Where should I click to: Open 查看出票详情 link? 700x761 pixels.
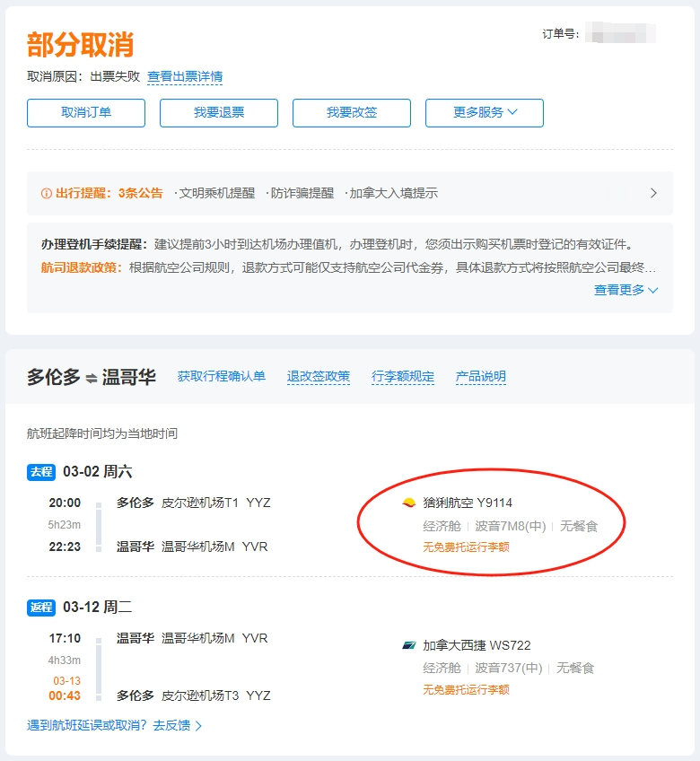point(185,76)
